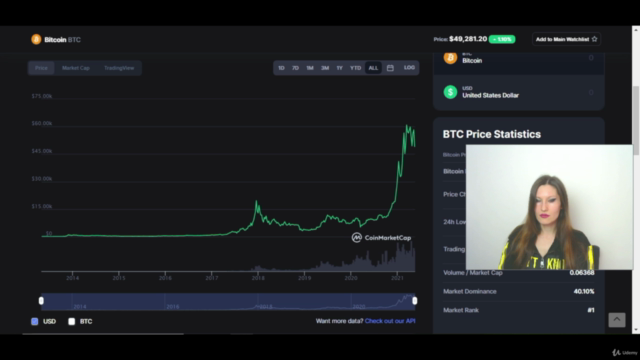Click the $60.00k y-axis label
The image size is (640, 360).
point(42,123)
